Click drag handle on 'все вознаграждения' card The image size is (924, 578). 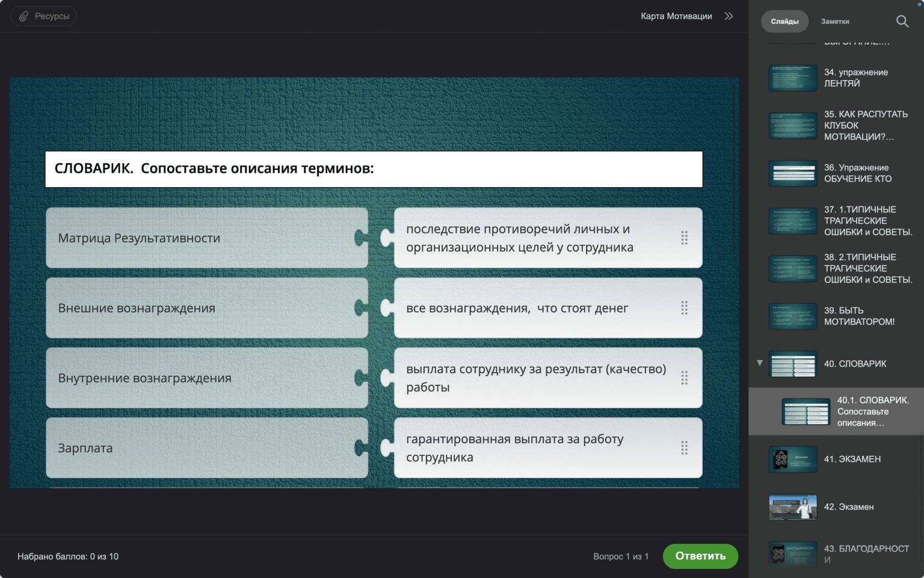684,308
